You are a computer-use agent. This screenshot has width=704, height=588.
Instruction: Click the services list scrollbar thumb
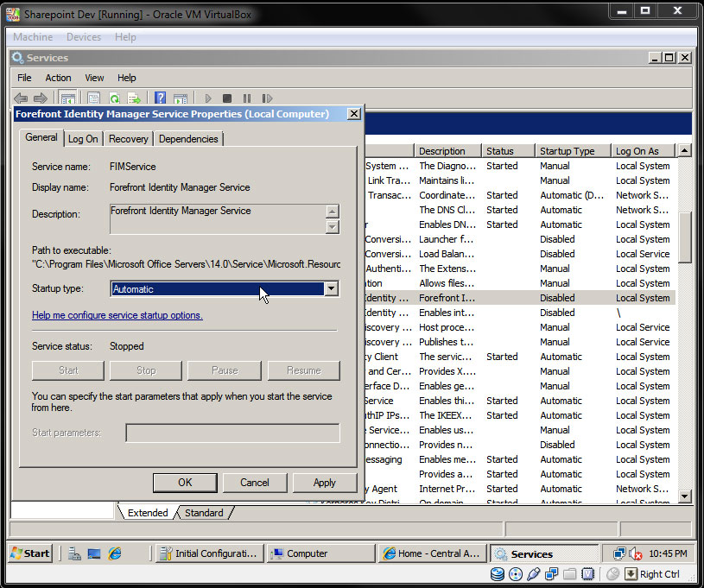pos(685,237)
